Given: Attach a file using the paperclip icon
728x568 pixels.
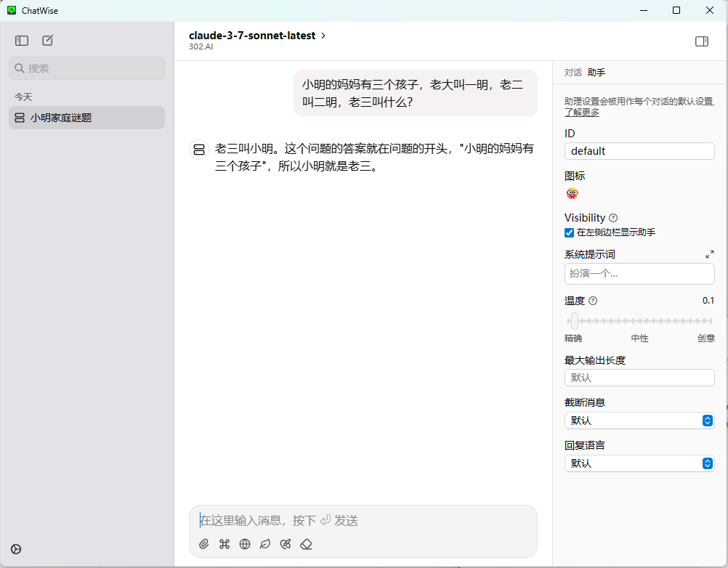Looking at the screenshot, I should click(x=204, y=544).
